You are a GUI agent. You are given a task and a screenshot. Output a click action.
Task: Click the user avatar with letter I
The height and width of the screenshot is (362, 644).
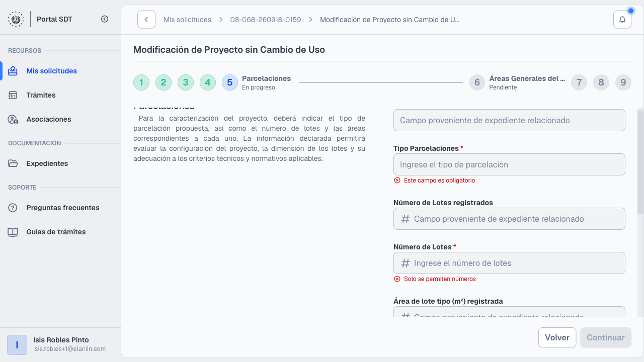click(x=17, y=345)
